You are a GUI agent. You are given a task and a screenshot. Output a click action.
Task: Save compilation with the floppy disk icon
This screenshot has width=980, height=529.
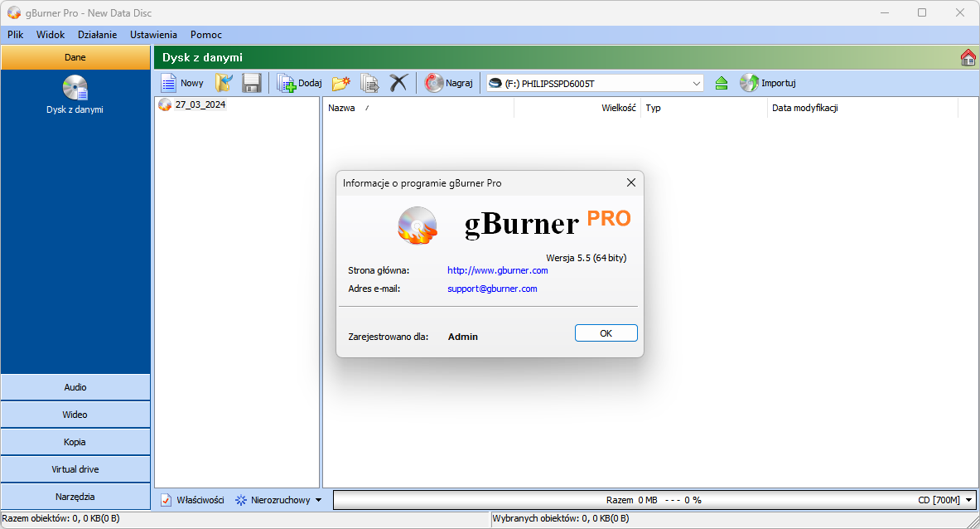pyautogui.click(x=252, y=83)
